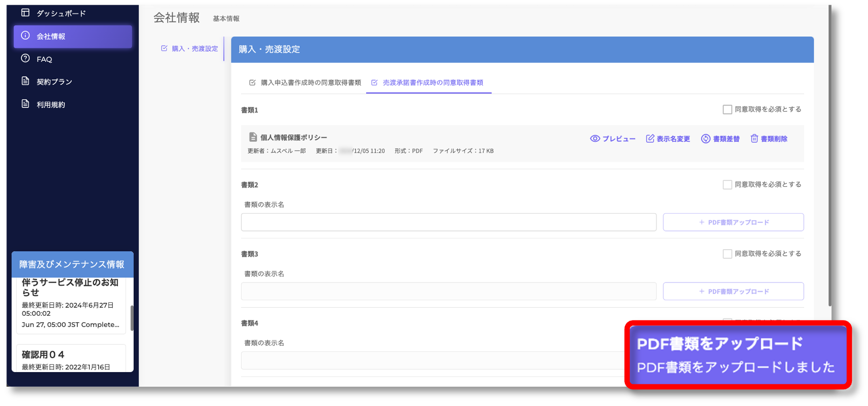
Task: Click 書類2 display name input field
Action: [448, 222]
